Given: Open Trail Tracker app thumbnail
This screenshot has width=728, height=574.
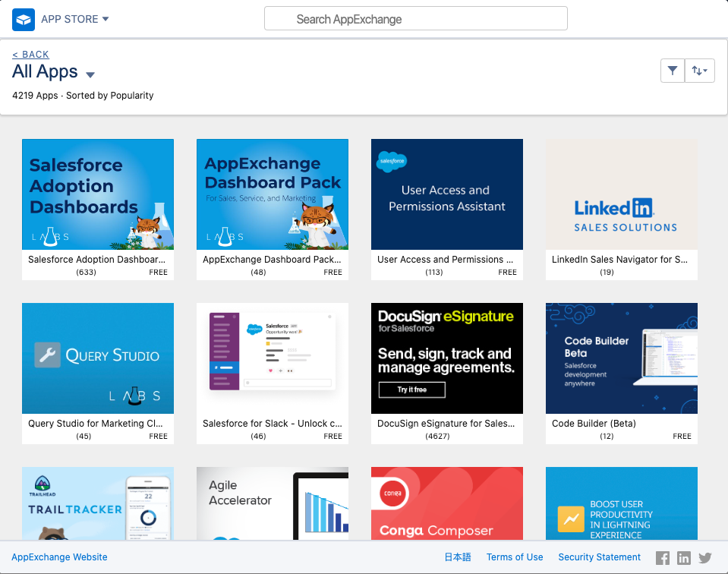Looking at the screenshot, I should coord(98,503).
